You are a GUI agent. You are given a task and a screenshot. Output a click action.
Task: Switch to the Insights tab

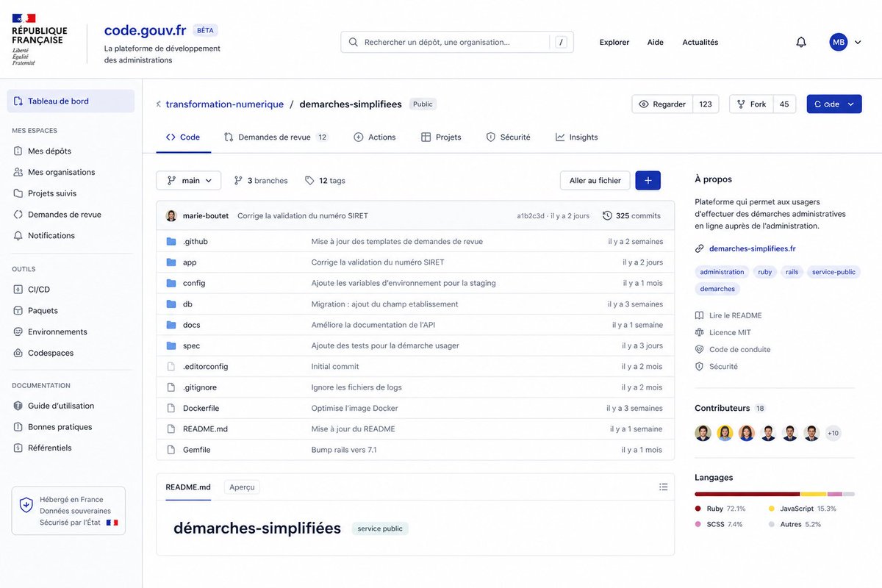click(577, 137)
